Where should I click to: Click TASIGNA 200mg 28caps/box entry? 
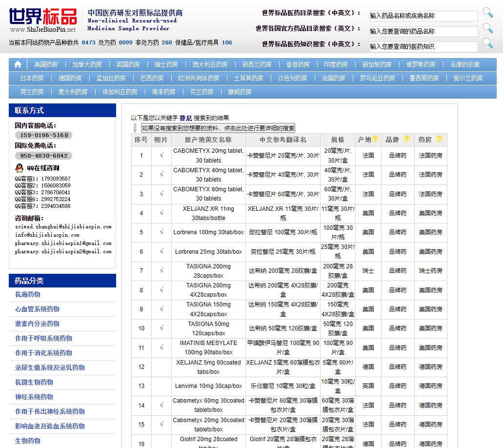(x=208, y=271)
